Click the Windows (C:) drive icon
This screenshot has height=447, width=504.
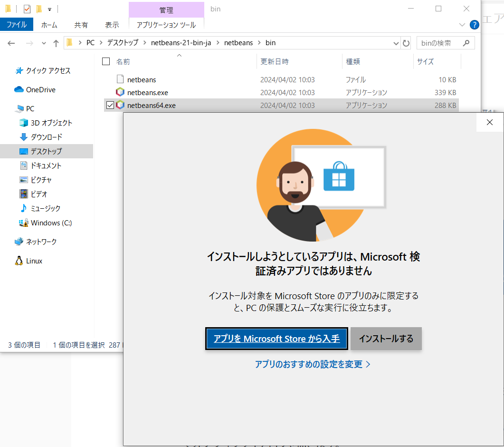[23, 223]
